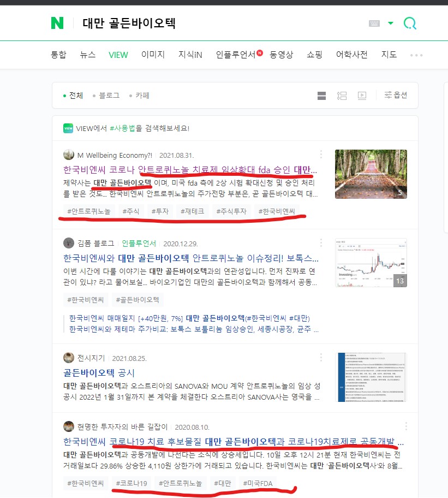Image resolution: width=448 pixels, height=498 pixels.
Task: Expand more tabs with the ellipsis
Action: (416, 55)
